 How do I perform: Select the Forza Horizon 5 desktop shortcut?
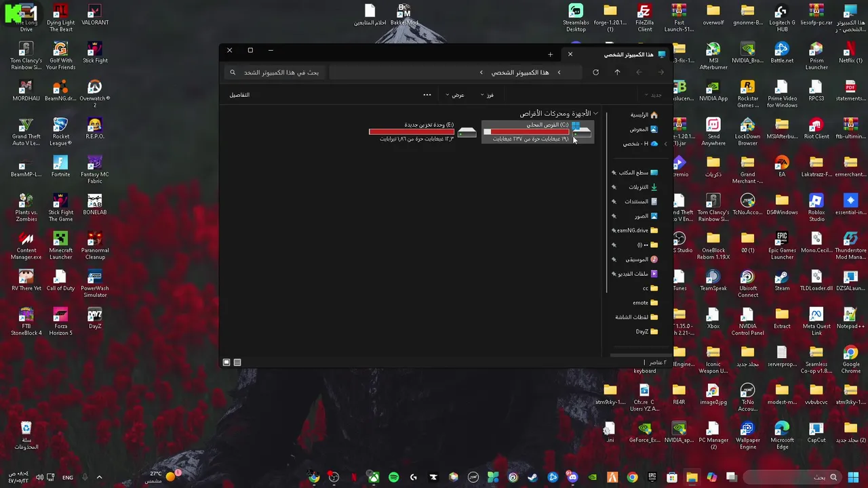tap(60, 321)
